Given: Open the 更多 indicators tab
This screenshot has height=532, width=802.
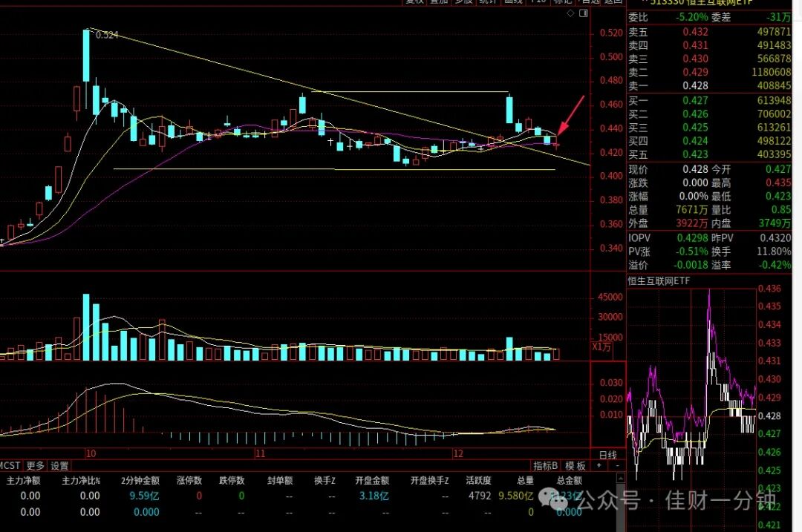Looking at the screenshot, I should tap(36, 465).
